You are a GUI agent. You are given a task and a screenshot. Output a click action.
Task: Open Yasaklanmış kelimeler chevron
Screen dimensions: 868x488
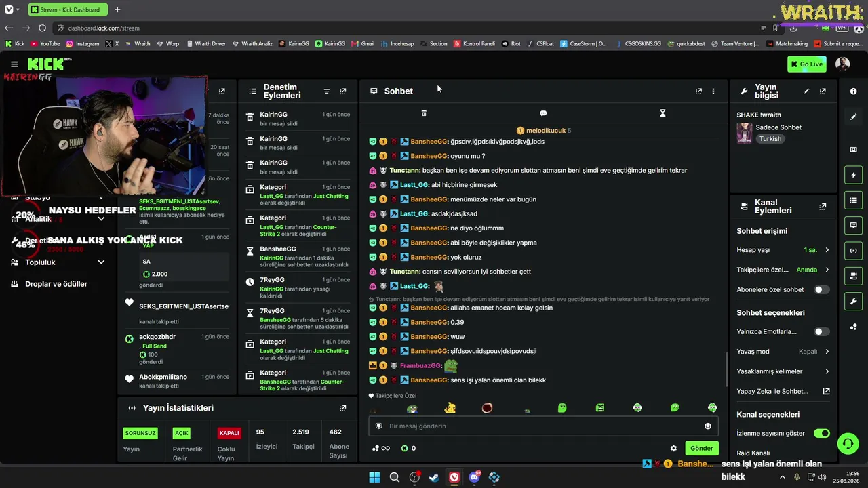[x=827, y=371]
